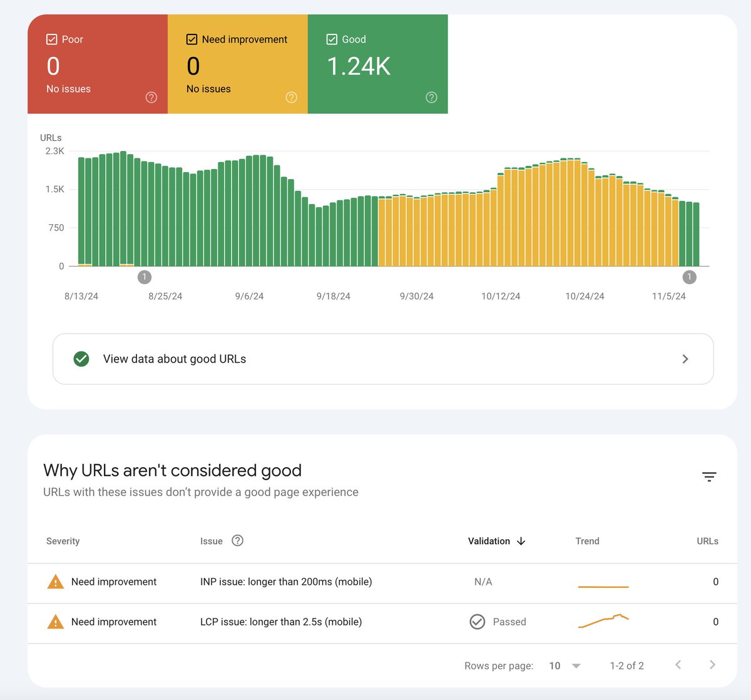The image size is (751, 700).
Task: Click the LCP trend sparkline
Action: [603, 621]
